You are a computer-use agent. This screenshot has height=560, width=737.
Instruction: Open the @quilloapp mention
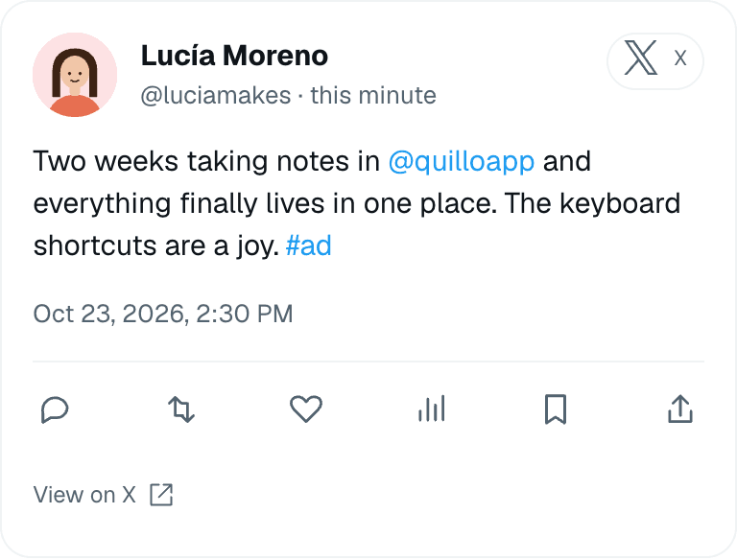point(461,162)
